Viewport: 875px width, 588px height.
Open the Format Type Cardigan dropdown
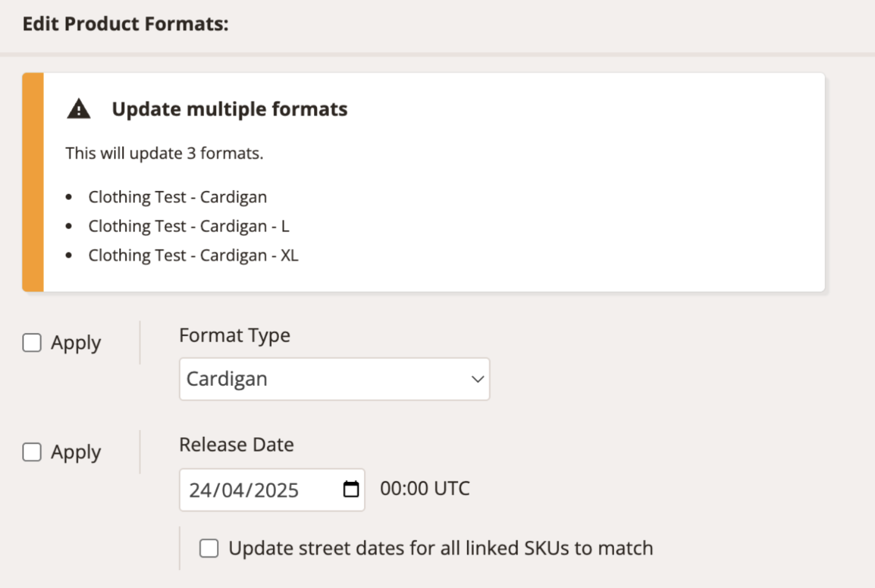tap(334, 379)
